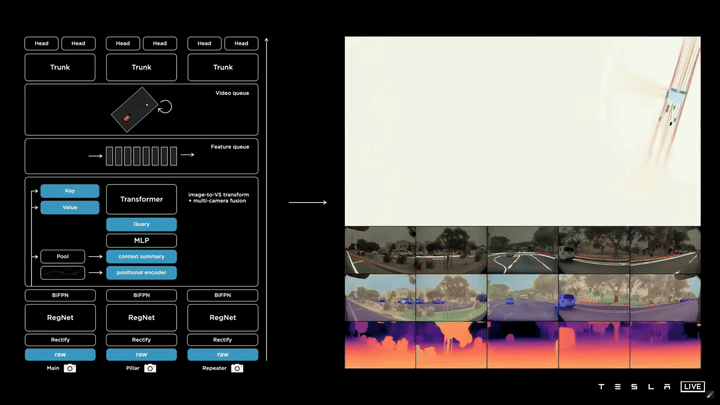
Task: Click the Repeater camera icon
Action: pos(236,368)
